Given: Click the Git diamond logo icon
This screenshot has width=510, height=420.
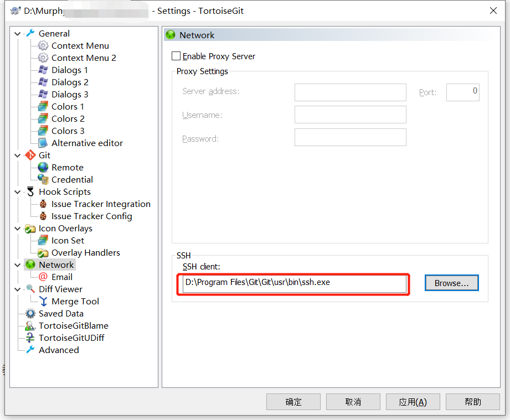Looking at the screenshot, I should [30, 155].
